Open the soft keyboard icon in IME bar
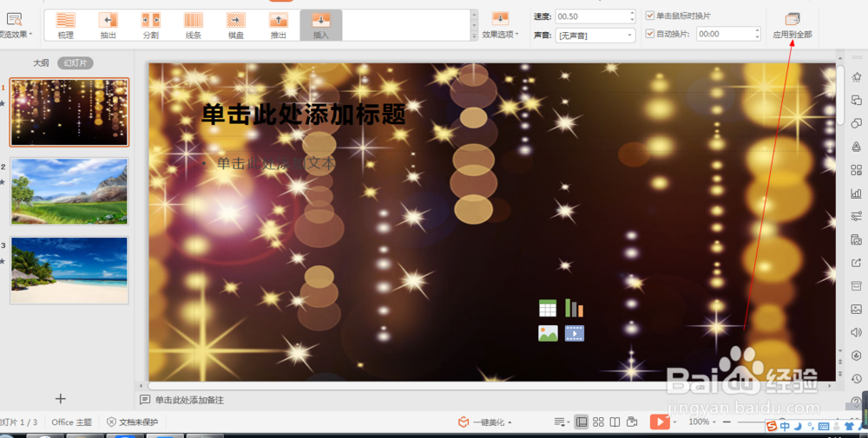The height and width of the screenshot is (438, 868). coord(823,427)
